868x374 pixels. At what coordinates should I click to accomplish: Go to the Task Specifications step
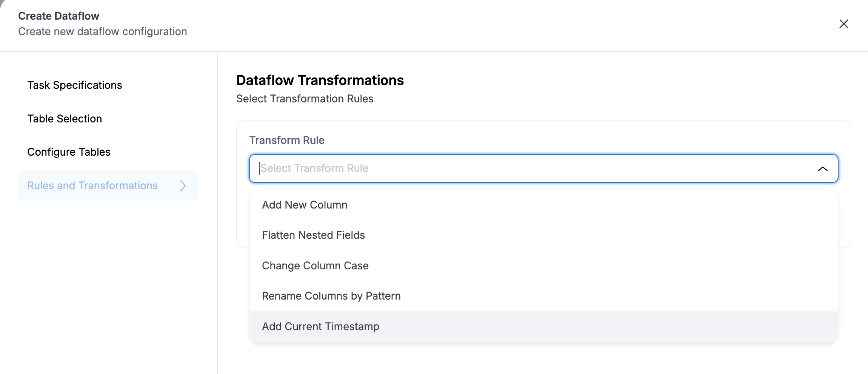74,85
